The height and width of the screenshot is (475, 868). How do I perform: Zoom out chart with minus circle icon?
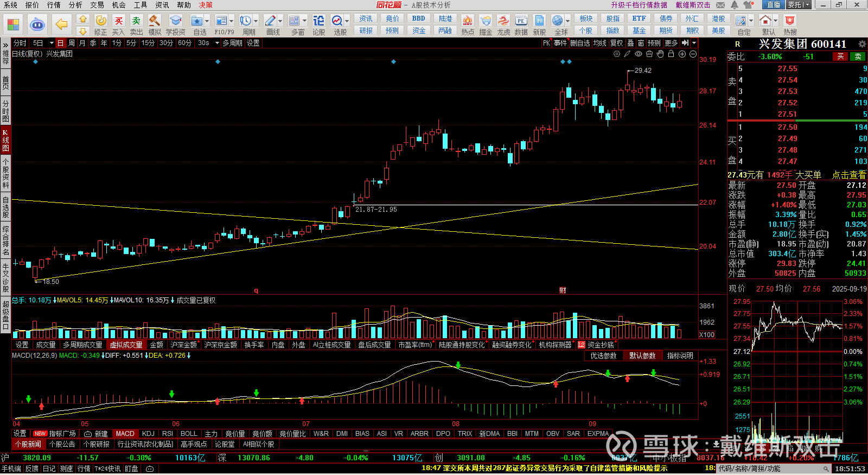[693, 54]
